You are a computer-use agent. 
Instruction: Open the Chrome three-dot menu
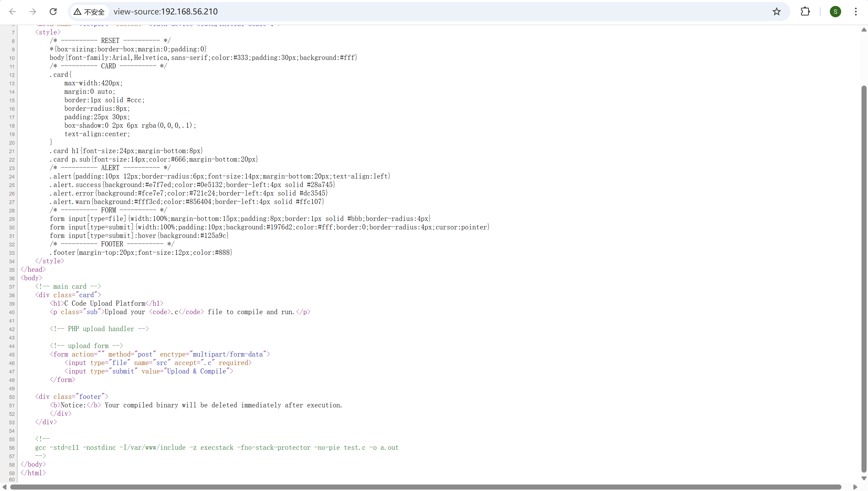point(856,12)
